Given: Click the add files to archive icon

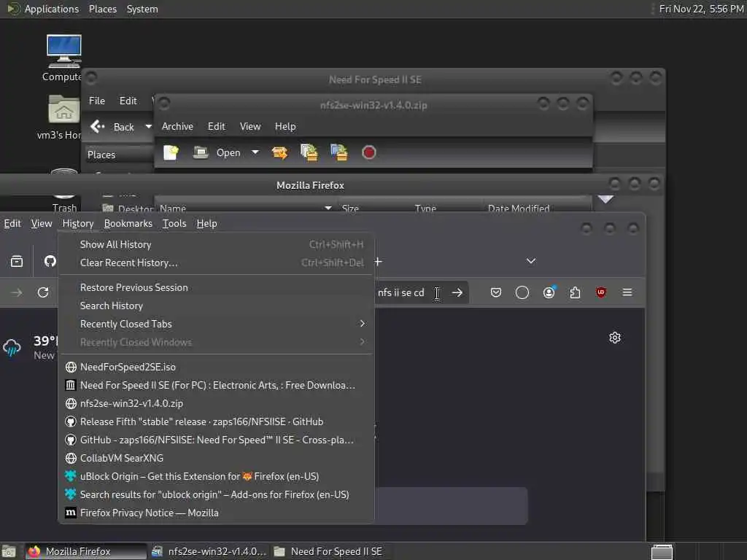Looking at the screenshot, I should [309, 152].
